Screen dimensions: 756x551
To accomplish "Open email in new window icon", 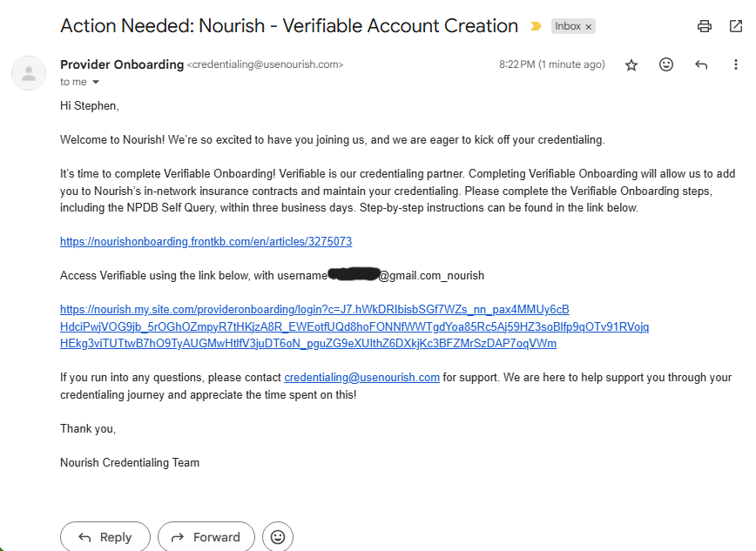I will pos(736,26).
